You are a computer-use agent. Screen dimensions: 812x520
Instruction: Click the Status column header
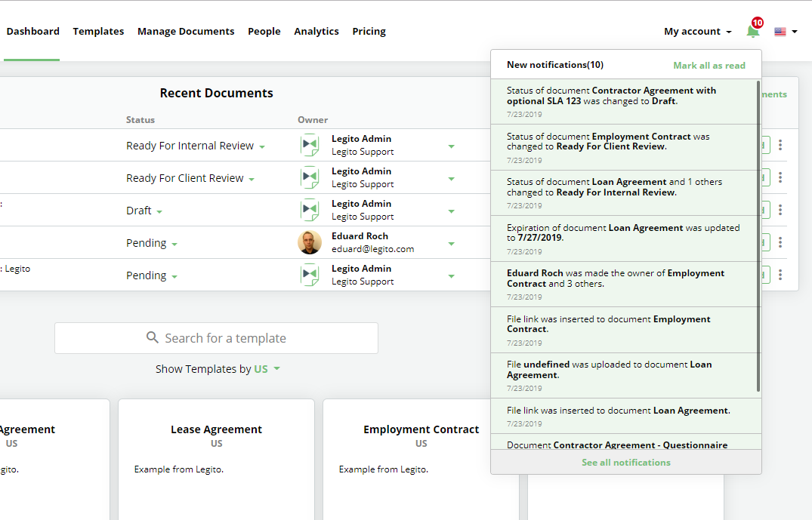pyautogui.click(x=140, y=119)
